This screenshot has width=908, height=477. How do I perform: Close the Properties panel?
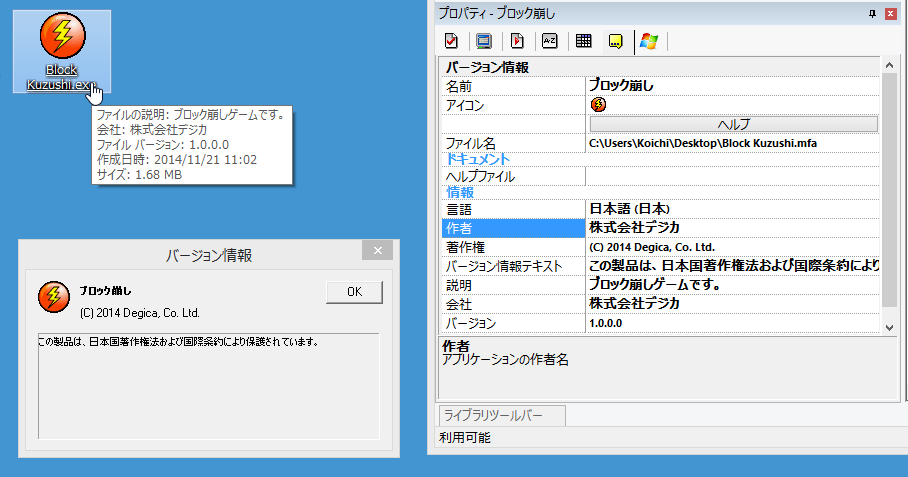tap(891, 13)
